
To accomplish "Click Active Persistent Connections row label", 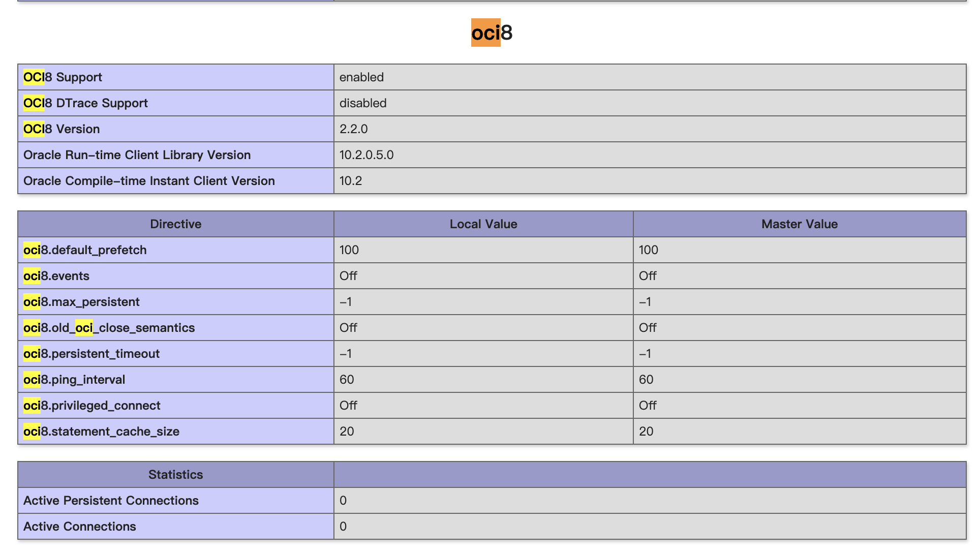I will pyautogui.click(x=111, y=501).
